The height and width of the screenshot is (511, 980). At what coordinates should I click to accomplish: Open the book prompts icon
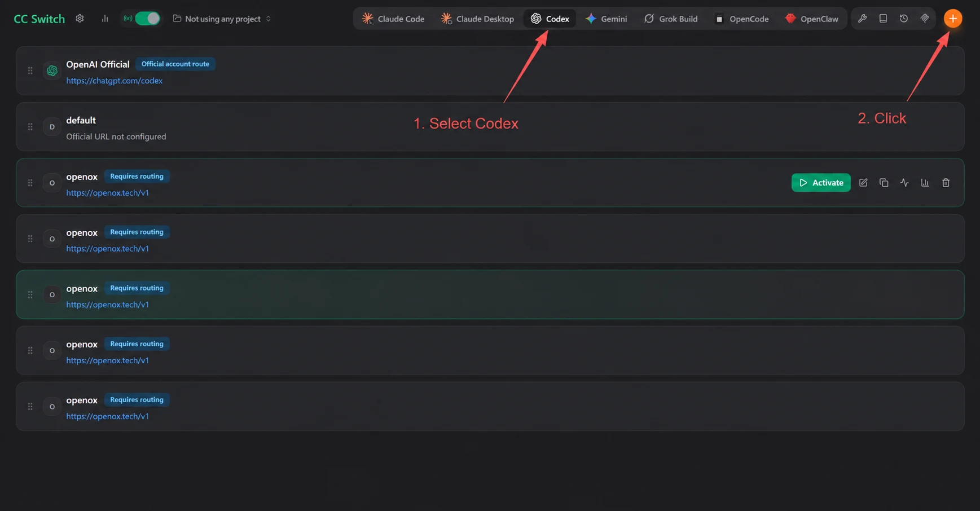click(x=883, y=19)
